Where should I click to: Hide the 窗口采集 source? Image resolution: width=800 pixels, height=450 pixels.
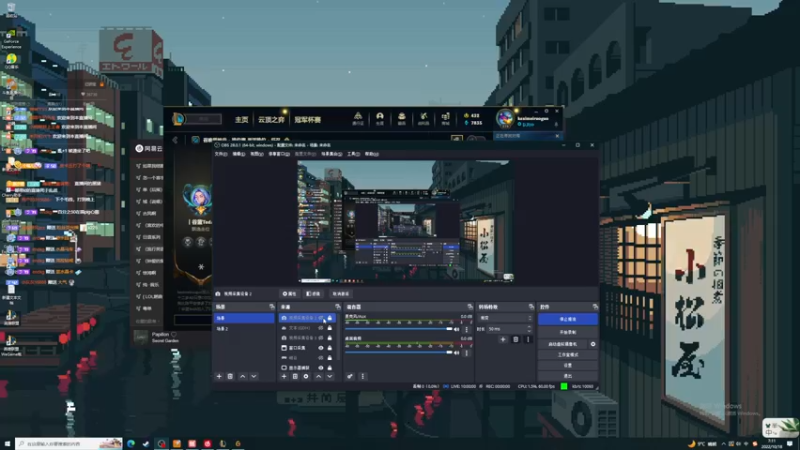point(321,348)
